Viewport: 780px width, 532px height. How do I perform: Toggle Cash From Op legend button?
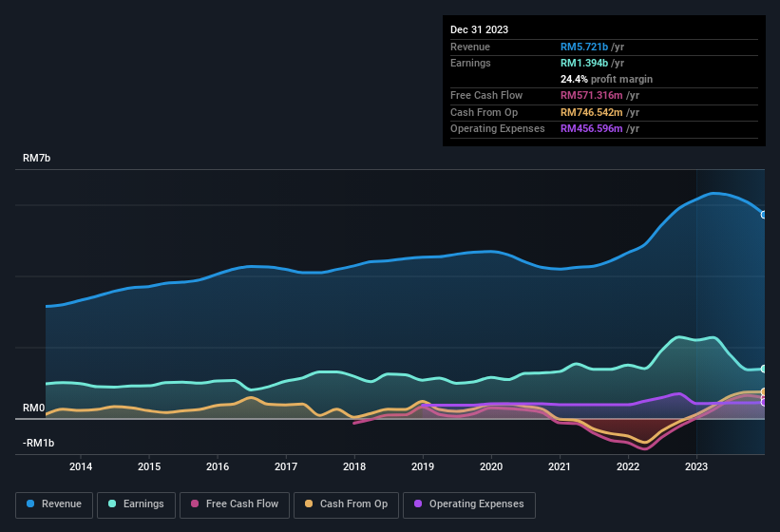coord(345,503)
